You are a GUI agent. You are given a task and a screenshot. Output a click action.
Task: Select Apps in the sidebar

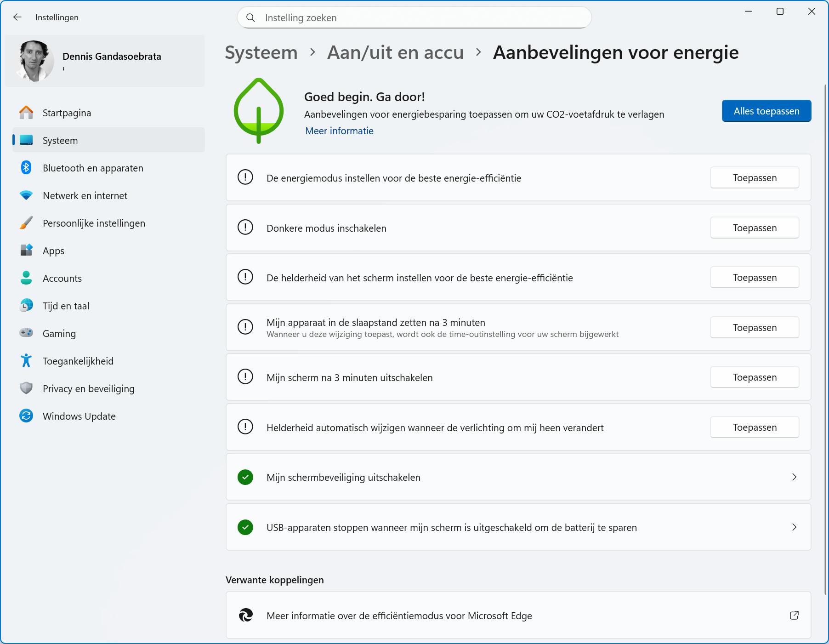(53, 251)
